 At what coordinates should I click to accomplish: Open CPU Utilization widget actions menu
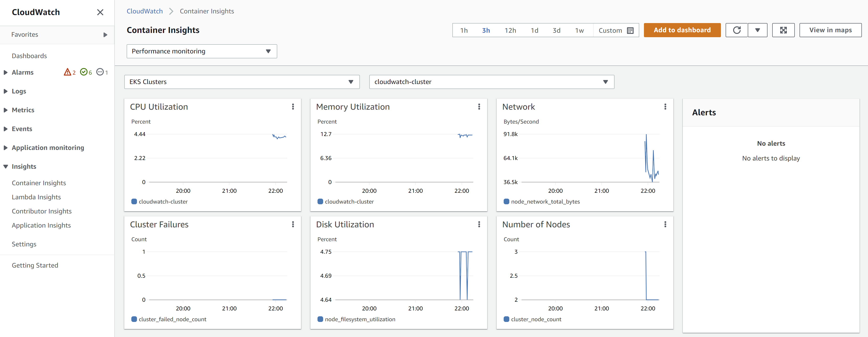coord(293,107)
